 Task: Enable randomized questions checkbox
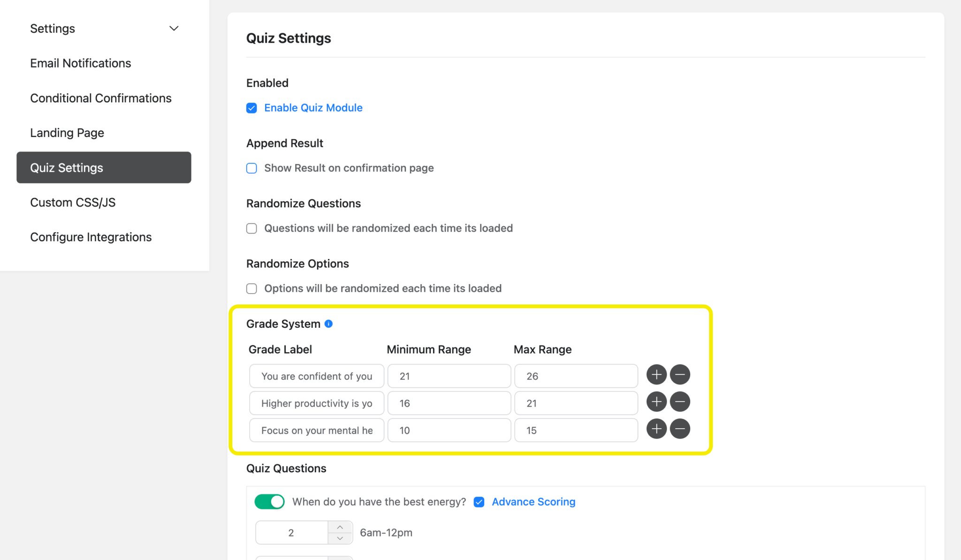[x=252, y=228]
